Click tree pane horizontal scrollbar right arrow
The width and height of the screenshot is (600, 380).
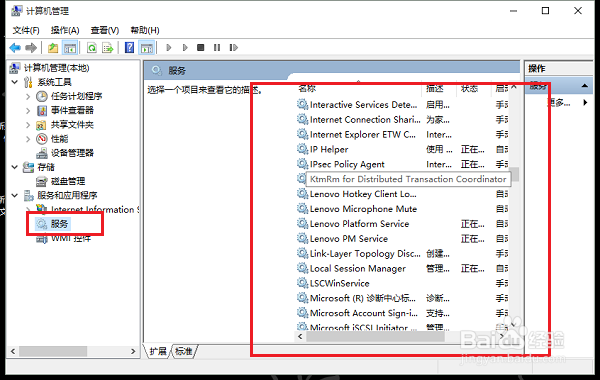(x=133, y=351)
